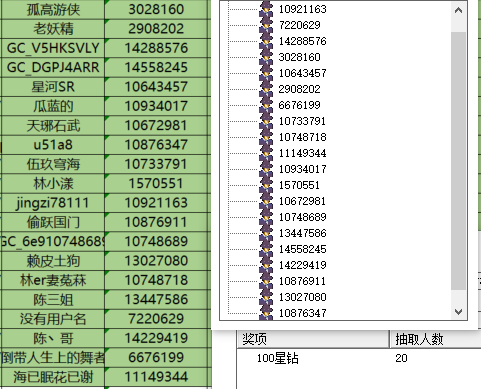Image resolution: width=481 pixels, height=389 pixels.
Task: Click spreadsheet cell 3028160
Action: point(156,9)
